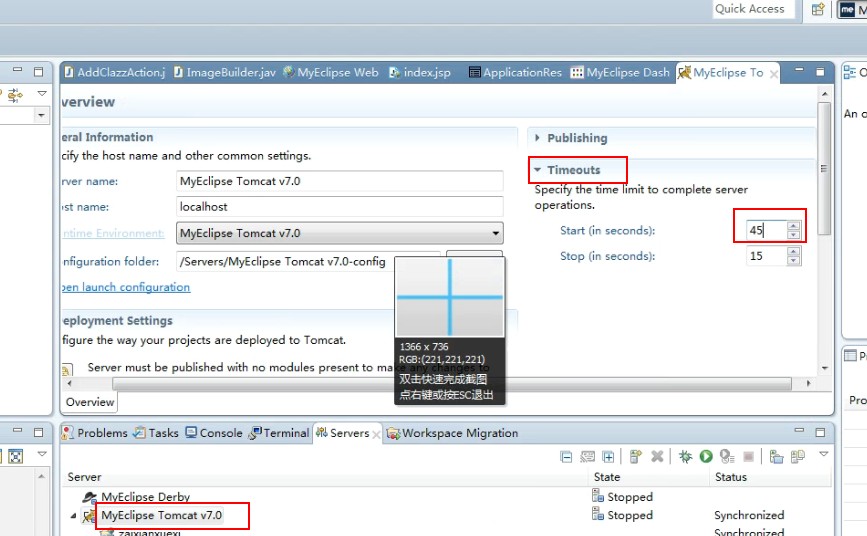Click the Server name field
This screenshot has width=867, height=536.
340,181
